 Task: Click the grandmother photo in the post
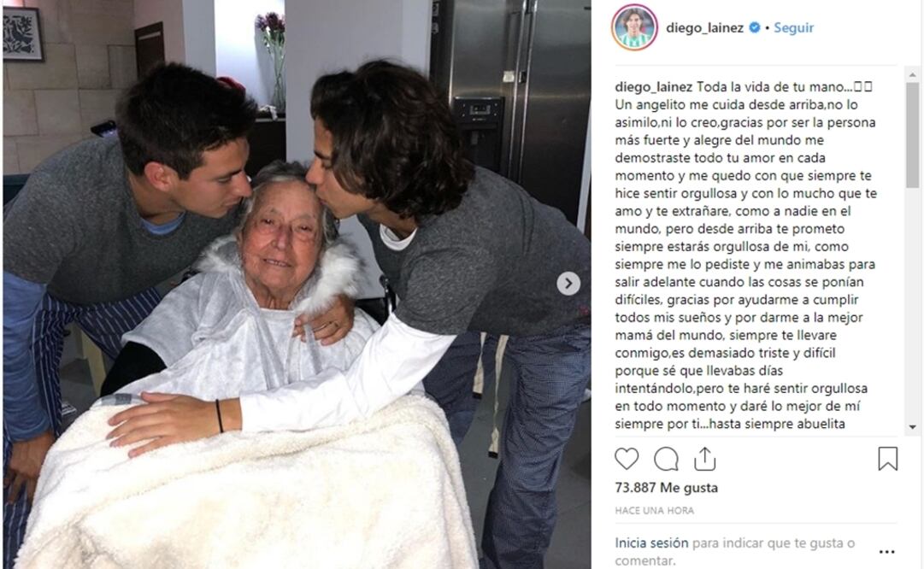click(297, 284)
